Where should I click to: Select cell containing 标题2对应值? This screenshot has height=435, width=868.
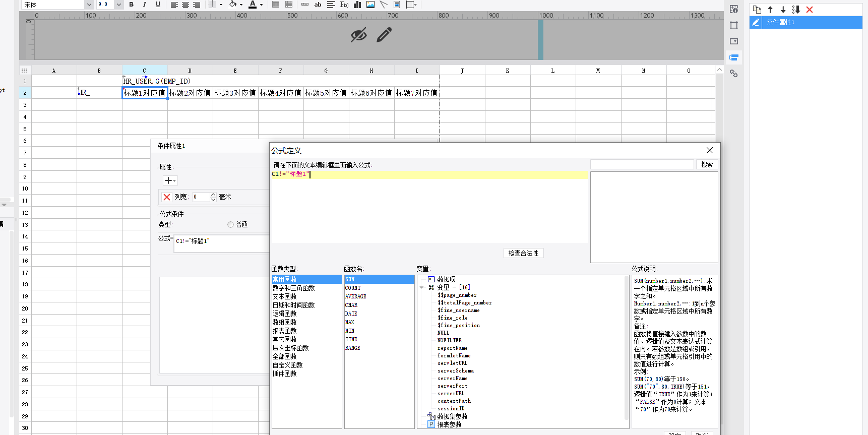point(190,93)
